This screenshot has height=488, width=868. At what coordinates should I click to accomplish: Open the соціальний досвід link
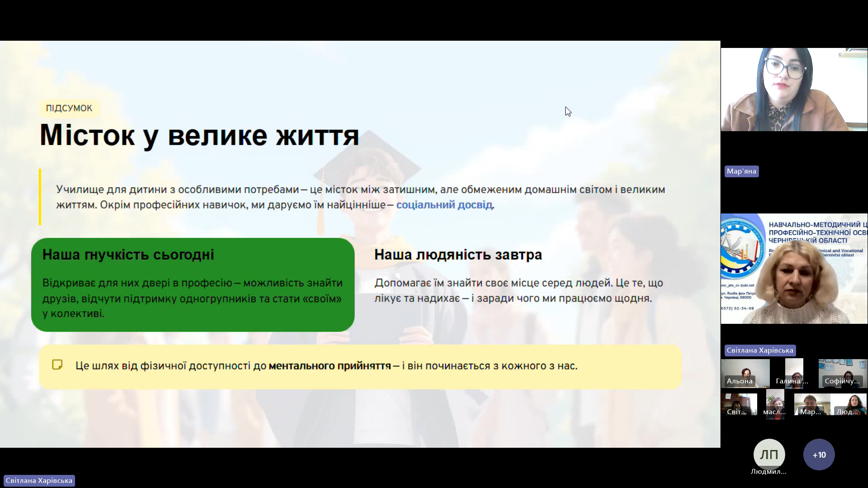[x=444, y=205]
